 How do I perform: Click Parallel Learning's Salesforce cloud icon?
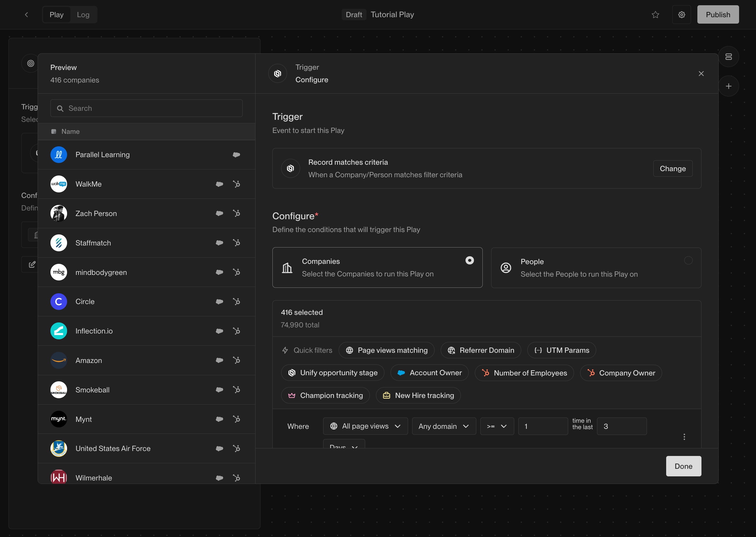click(x=236, y=155)
